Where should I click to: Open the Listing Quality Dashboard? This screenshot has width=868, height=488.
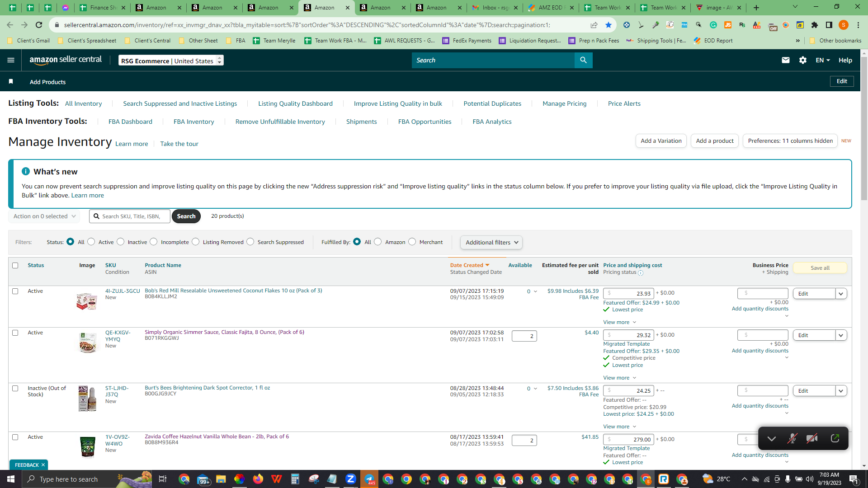pos(295,103)
